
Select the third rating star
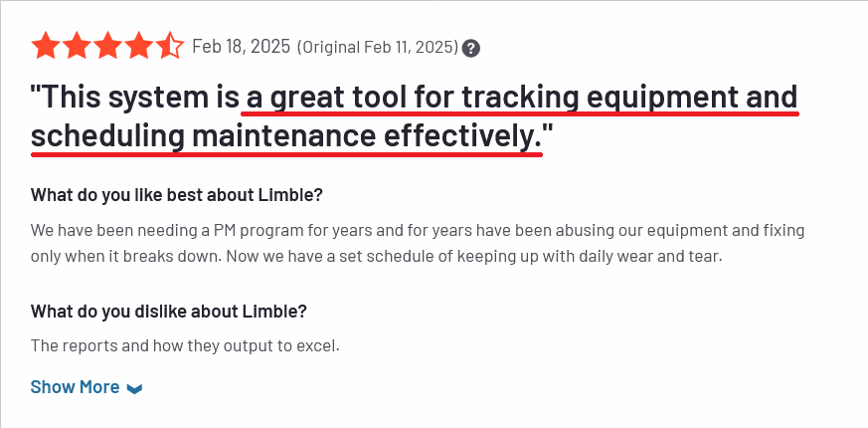107,47
